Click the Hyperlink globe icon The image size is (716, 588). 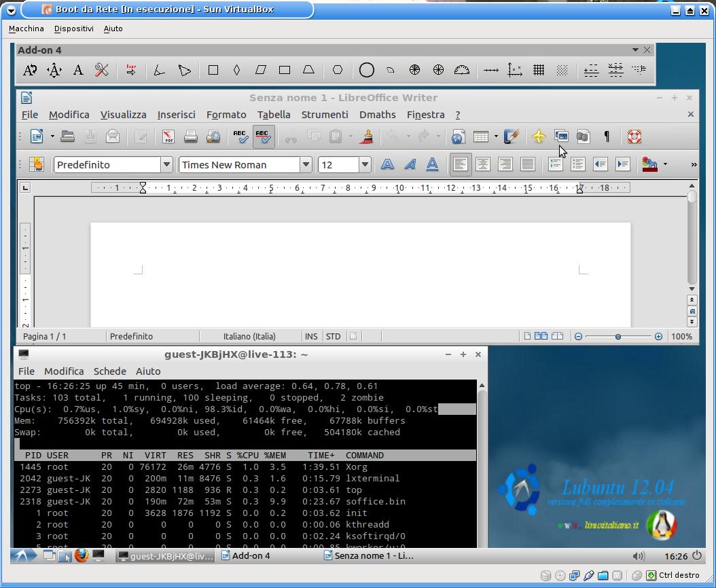click(x=458, y=136)
